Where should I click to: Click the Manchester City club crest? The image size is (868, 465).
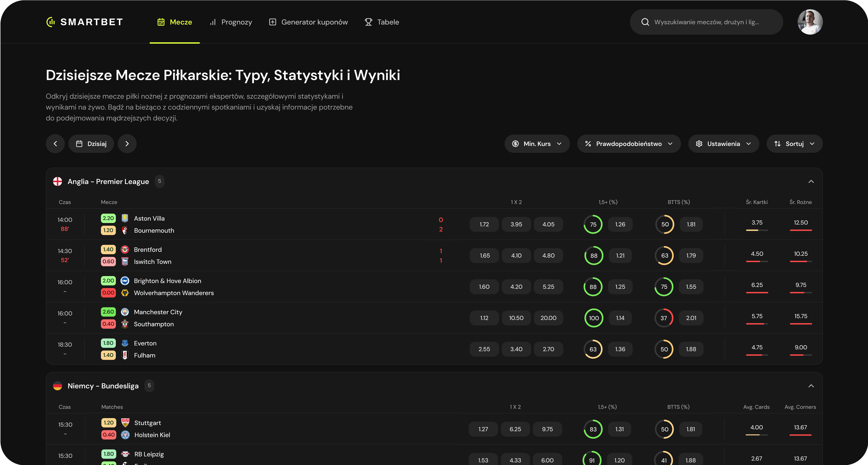click(x=125, y=312)
